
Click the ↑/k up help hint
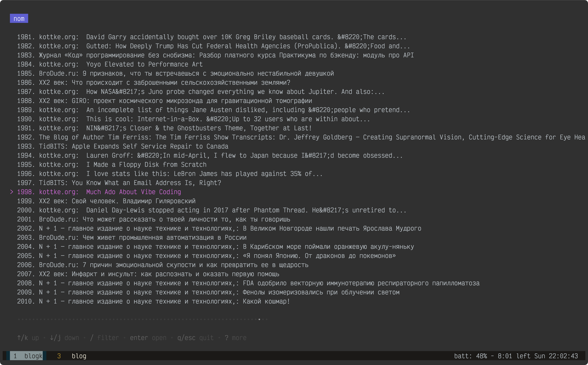28,338
